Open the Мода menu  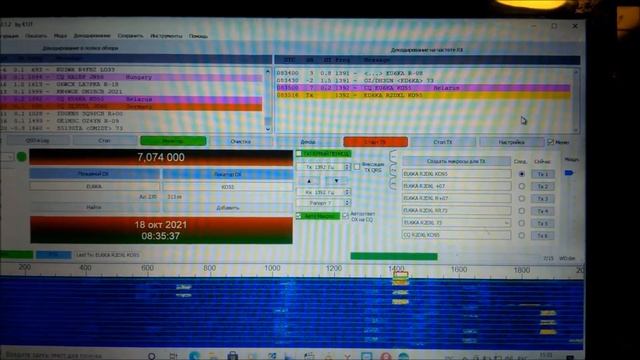(60, 36)
